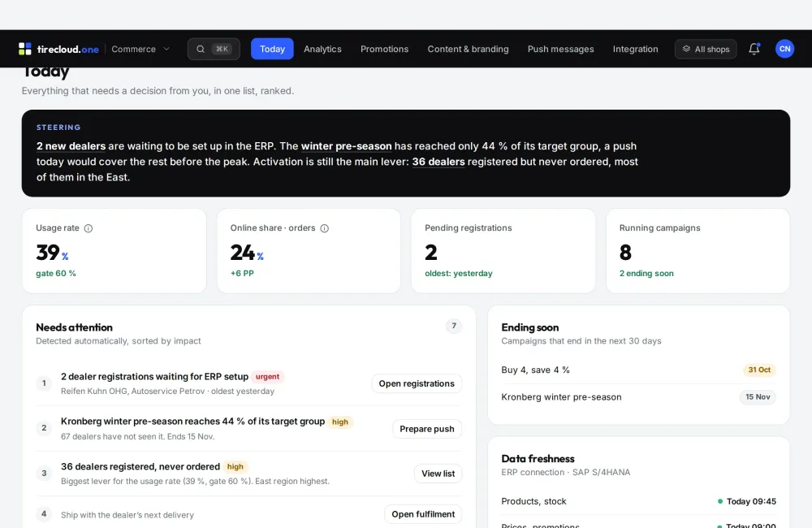Follow the '36 dealers' link
The width and height of the screenshot is (812, 528).
click(x=438, y=162)
